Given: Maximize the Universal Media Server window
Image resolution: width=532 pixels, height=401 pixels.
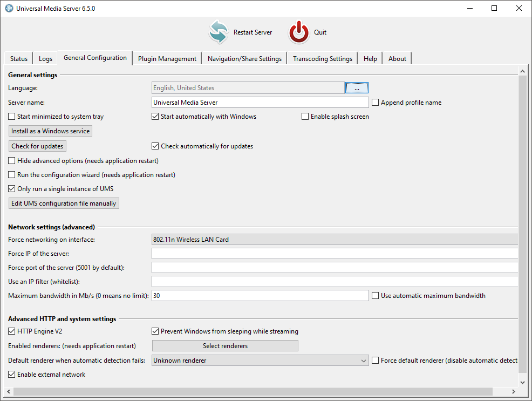Looking at the screenshot, I should [x=494, y=8].
